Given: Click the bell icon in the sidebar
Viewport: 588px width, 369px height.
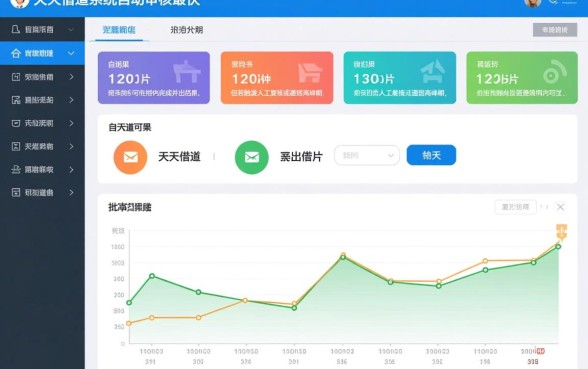Looking at the screenshot, I should coord(16,29).
